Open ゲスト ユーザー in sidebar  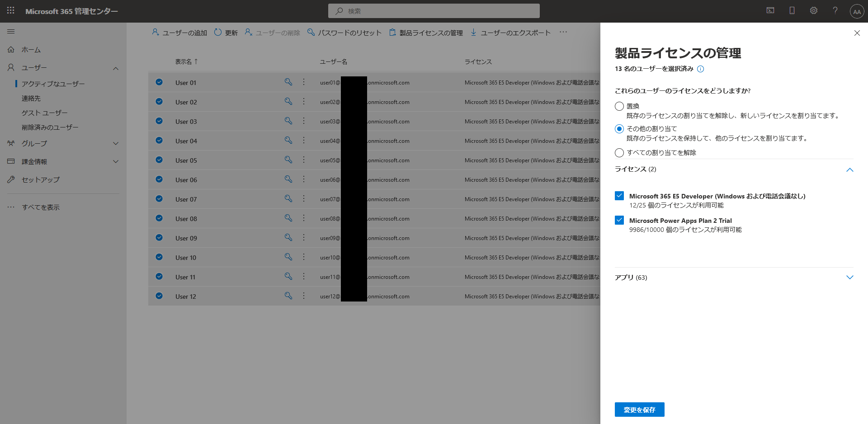pos(45,113)
